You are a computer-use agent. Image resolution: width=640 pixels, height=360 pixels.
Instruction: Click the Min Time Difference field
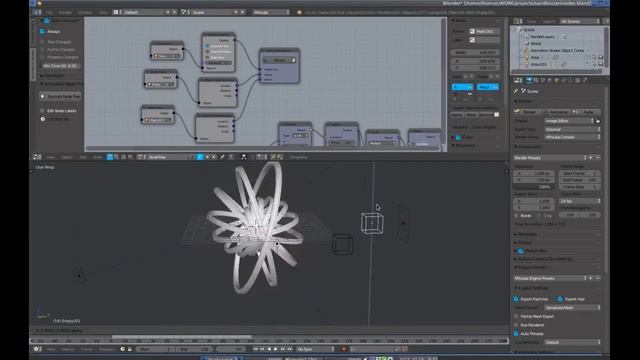[x=60, y=66]
